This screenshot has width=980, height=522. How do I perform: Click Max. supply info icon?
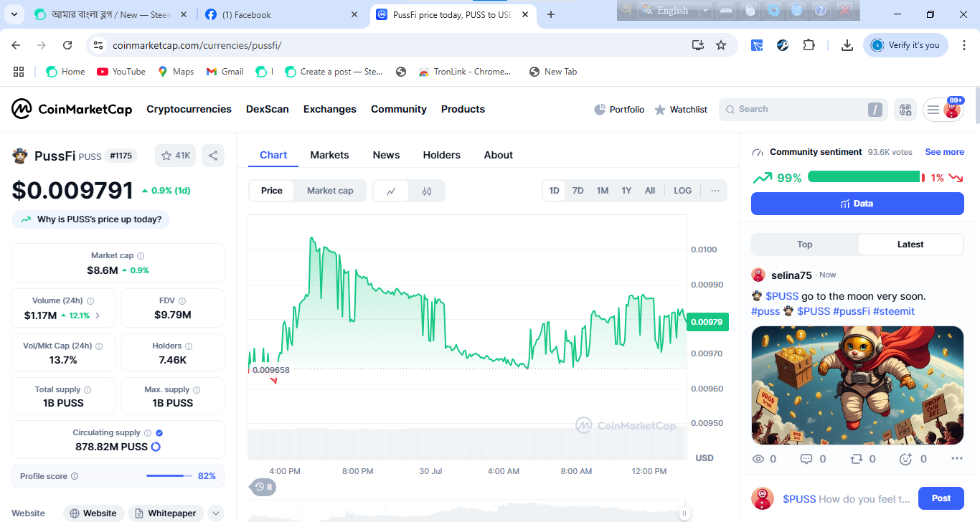197,390
